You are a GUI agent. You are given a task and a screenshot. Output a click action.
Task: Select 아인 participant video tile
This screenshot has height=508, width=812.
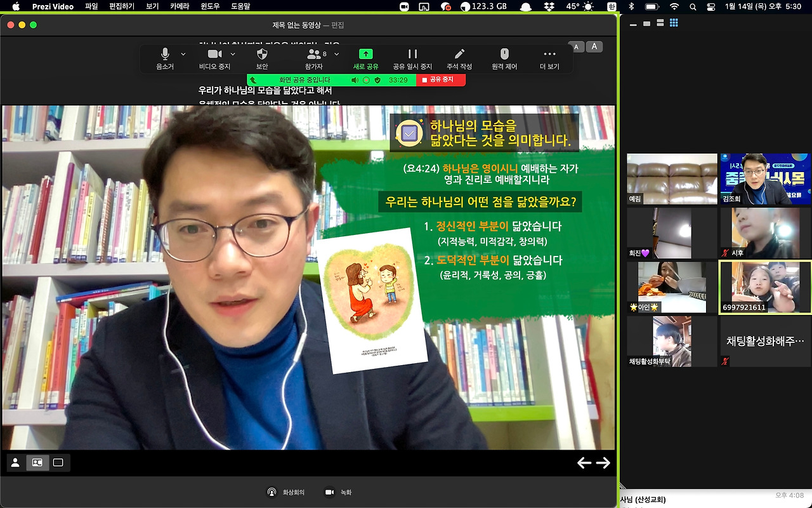[x=672, y=287]
